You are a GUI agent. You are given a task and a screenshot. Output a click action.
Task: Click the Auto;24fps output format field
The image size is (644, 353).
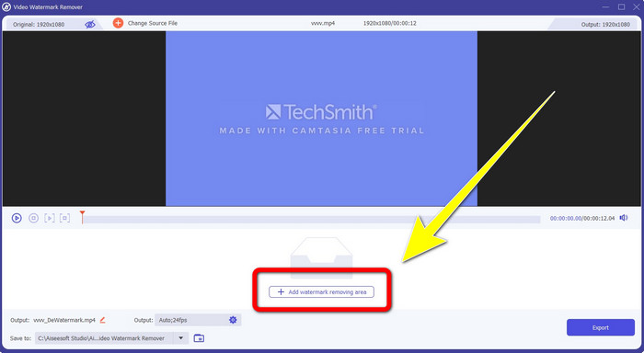198,320
